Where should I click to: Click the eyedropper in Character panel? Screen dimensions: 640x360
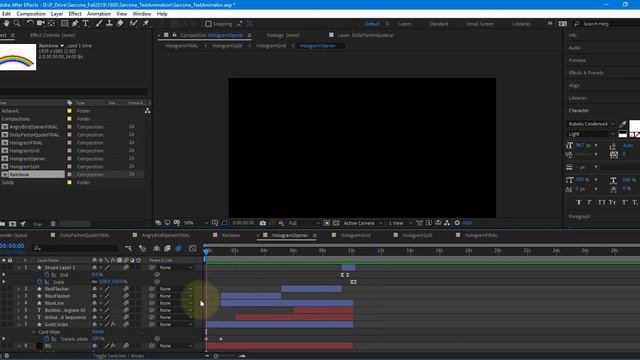pyautogui.click(x=623, y=124)
